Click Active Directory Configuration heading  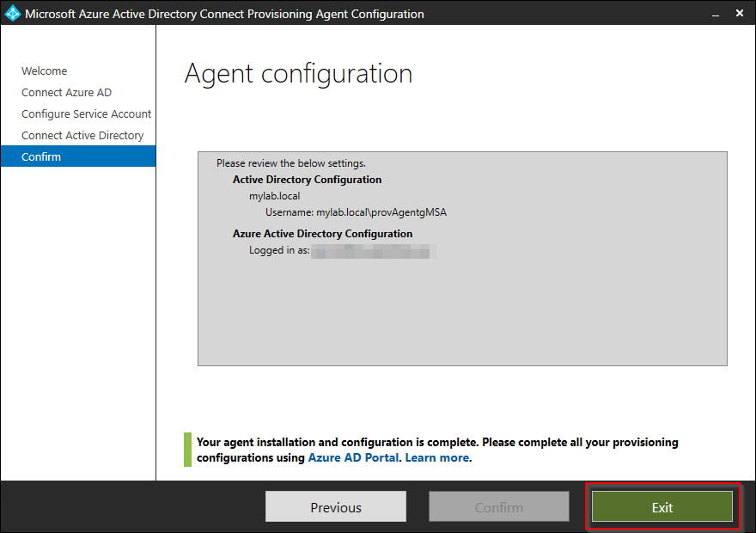pos(308,180)
